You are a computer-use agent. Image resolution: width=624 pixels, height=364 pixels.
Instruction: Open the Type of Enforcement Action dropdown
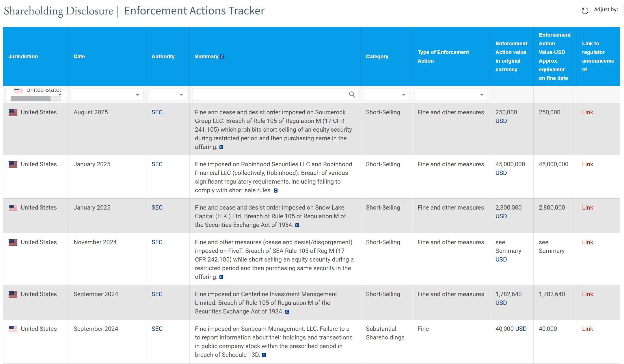click(x=481, y=95)
